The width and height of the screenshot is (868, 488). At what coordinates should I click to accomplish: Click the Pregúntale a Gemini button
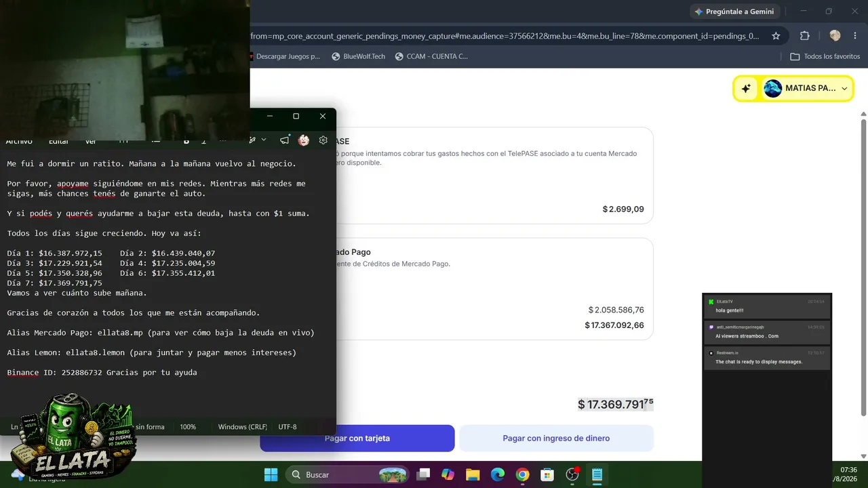click(734, 12)
